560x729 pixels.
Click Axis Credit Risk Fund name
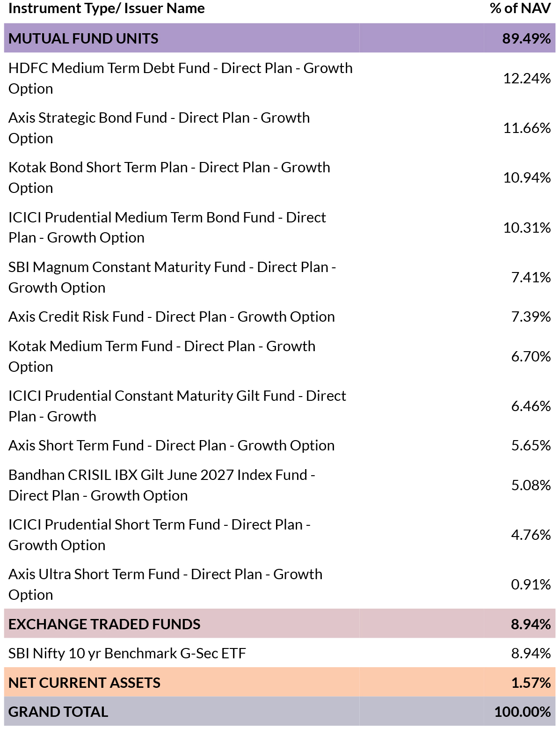coord(171,317)
